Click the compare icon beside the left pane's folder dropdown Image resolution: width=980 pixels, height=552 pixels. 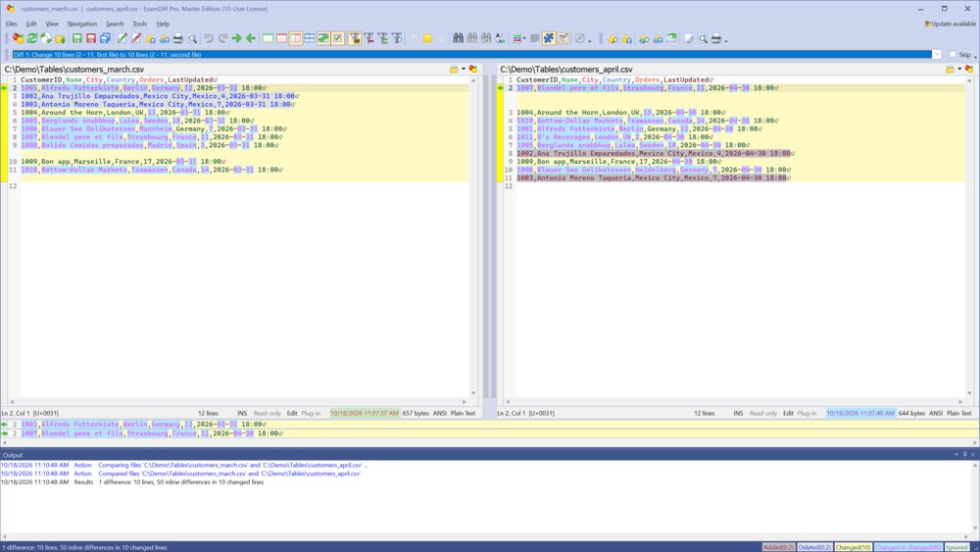[x=473, y=70]
